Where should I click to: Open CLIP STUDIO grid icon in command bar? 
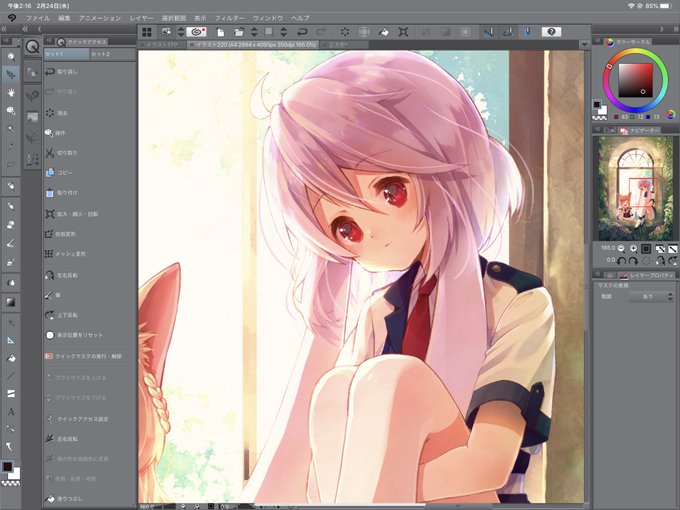147,32
